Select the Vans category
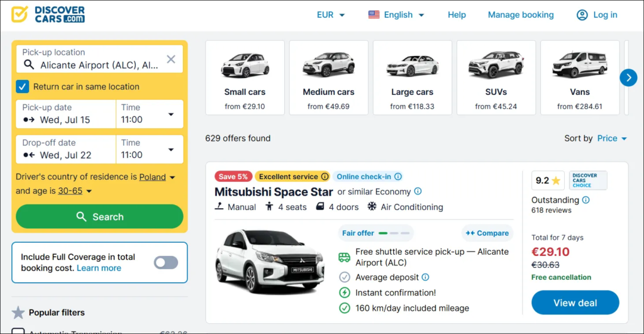Image resolution: width=644 pixels, height=334 pixels. [580, 77]
